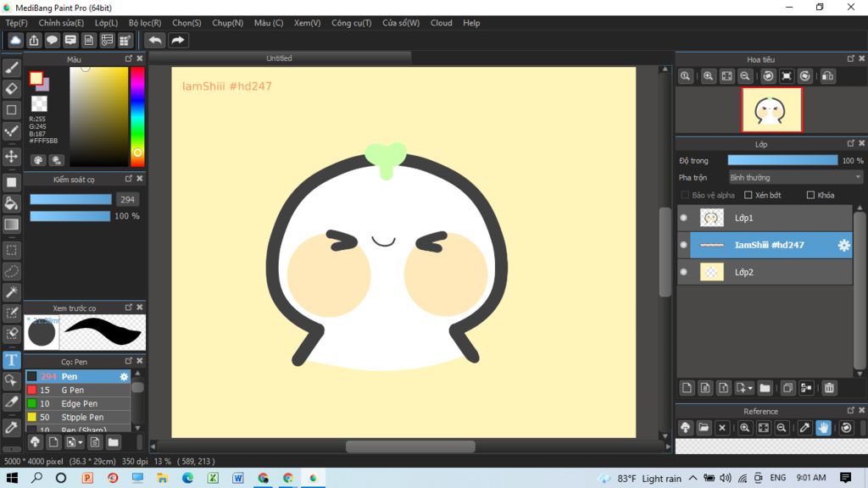Delete layer with trash icon
Viewport: 868px width, 488px height.
click(829, 388)
